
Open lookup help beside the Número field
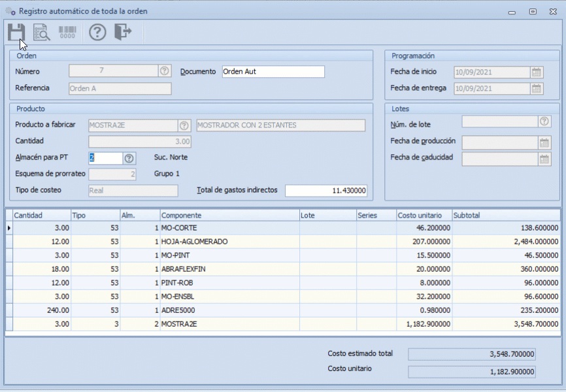click(x=165, y=71)
